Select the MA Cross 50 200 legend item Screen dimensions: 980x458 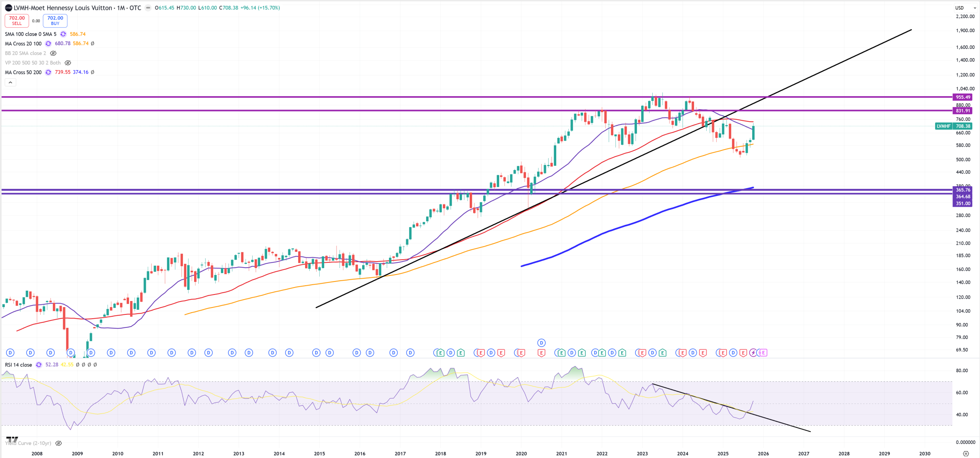tap(23, 72)
